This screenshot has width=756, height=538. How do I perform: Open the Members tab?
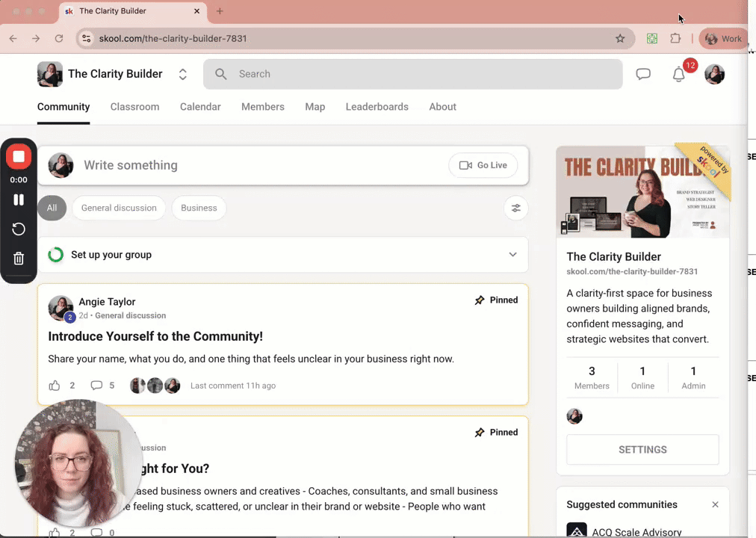(x=263, y=107)
